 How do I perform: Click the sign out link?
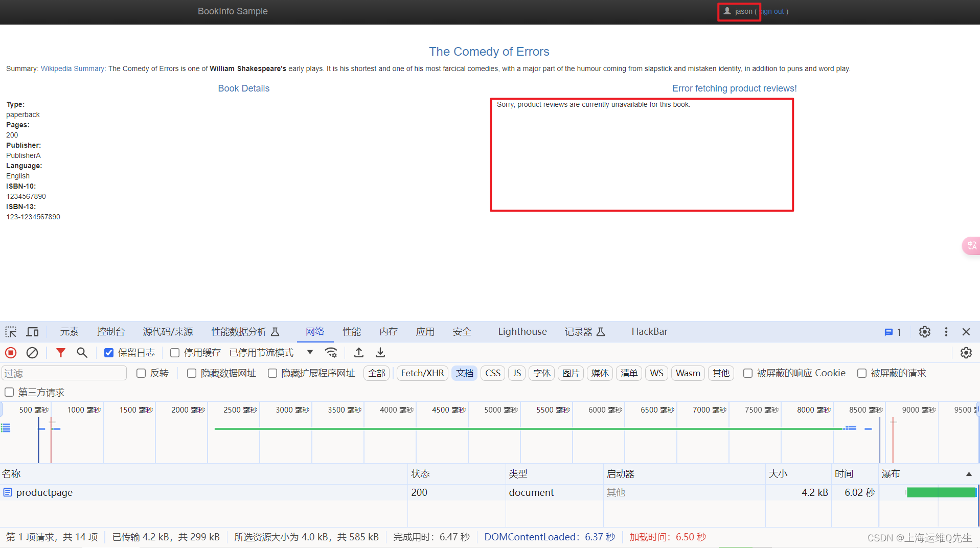[x=772, y=11]
